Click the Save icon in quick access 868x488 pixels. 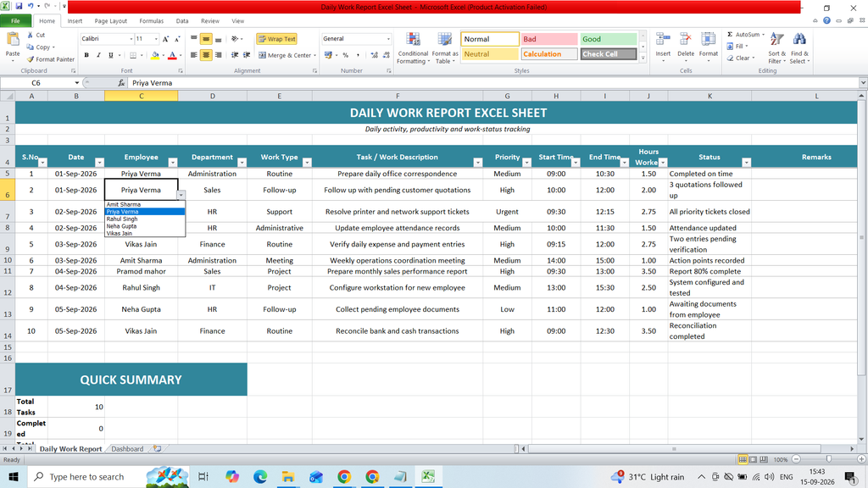click(x=19, y=6)
